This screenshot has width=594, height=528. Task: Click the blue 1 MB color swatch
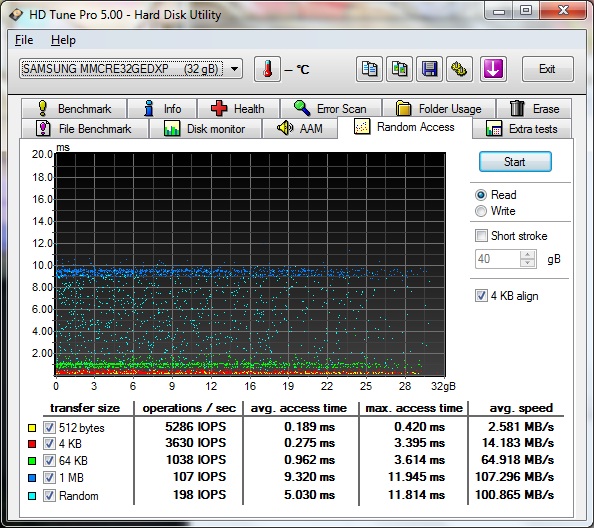32,478
